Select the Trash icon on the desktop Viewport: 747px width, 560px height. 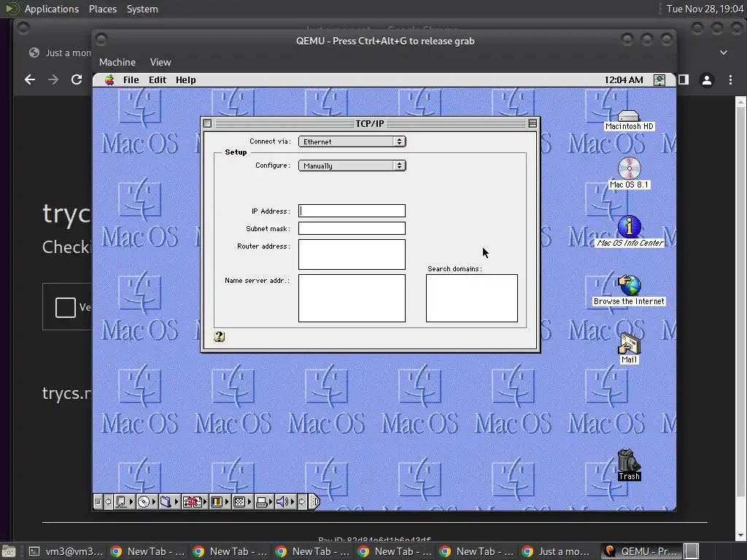629,464
